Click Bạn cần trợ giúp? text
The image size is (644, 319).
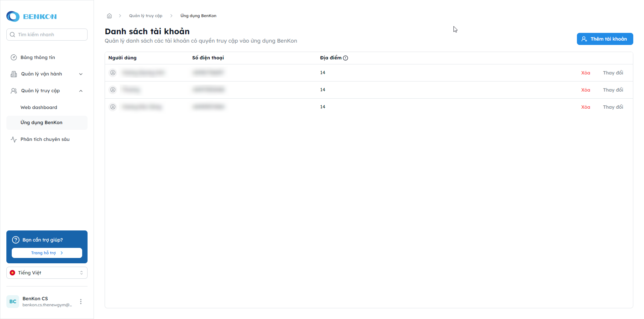click(43, 240)
